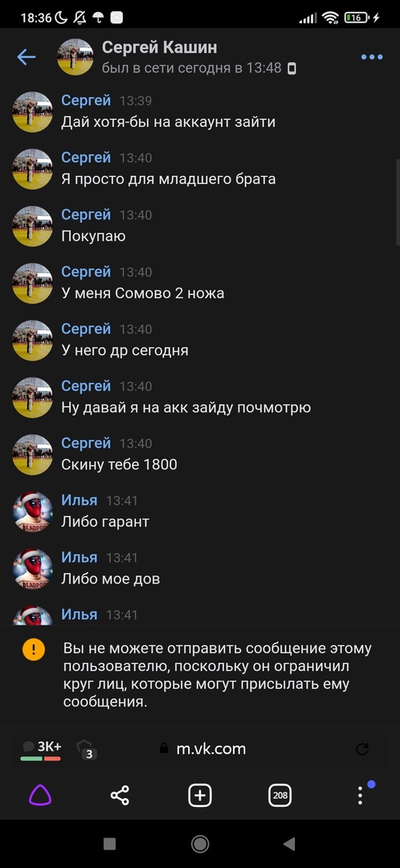Tap the share icon in browser toolbar
Image resolution: width=400 pixels, height=868 pixels.
pyautogui.click(x=120, y=796)
